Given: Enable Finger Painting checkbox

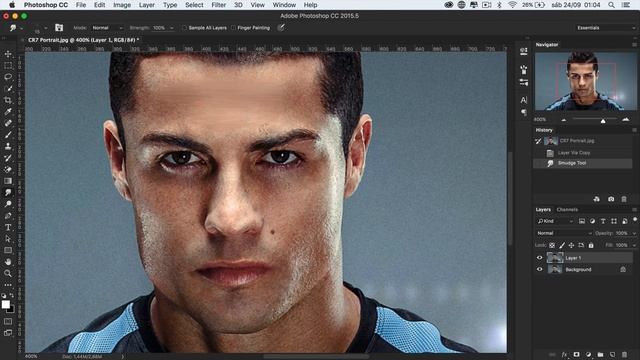Looking at the screenshot, I should [x=233, y=28].
